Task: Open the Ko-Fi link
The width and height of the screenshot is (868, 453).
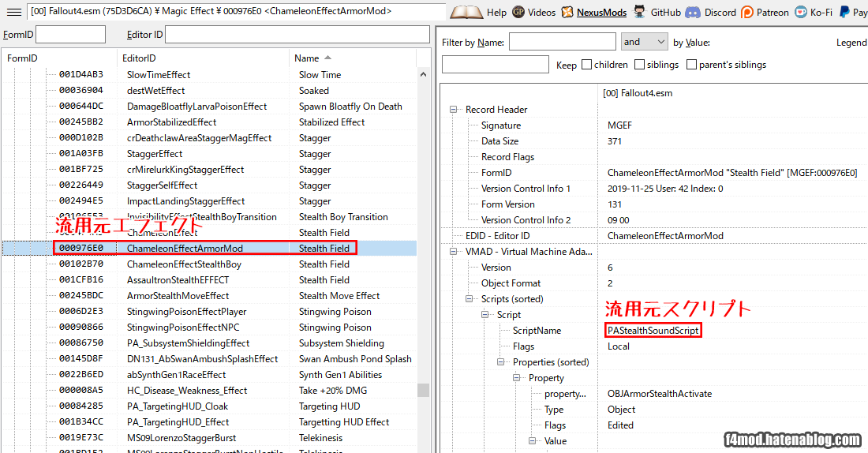Action: (821, 12)
